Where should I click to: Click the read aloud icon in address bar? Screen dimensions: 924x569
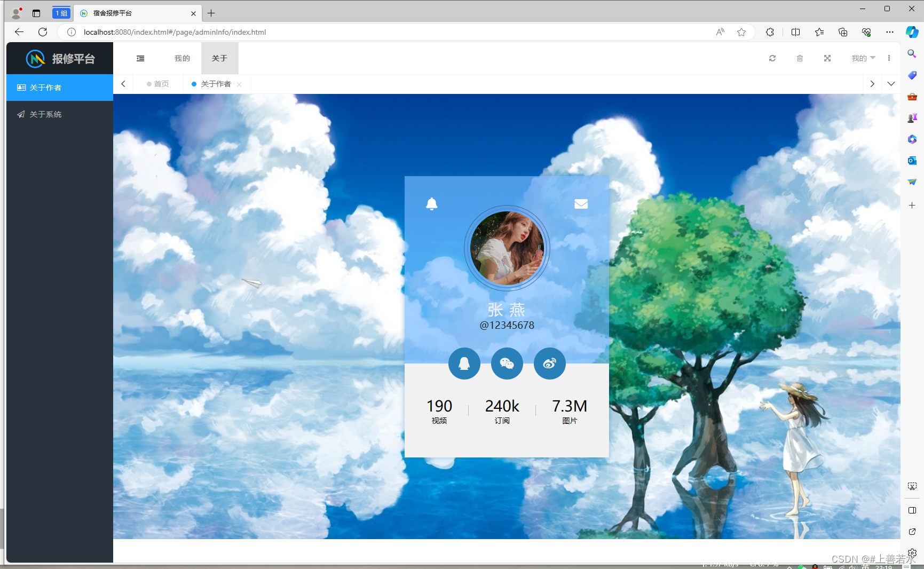tap(720, 32)
